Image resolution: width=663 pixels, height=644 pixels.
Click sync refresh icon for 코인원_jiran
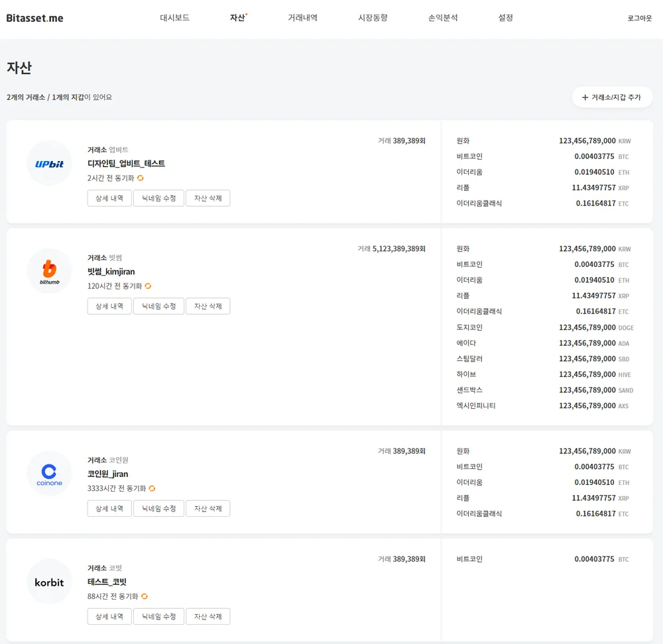click(152, 488)
